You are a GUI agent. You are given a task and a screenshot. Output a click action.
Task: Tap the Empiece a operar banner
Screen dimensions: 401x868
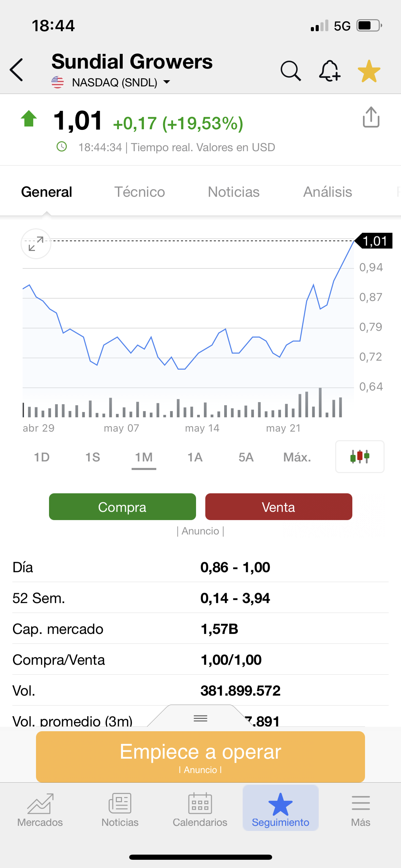(200, 757)
